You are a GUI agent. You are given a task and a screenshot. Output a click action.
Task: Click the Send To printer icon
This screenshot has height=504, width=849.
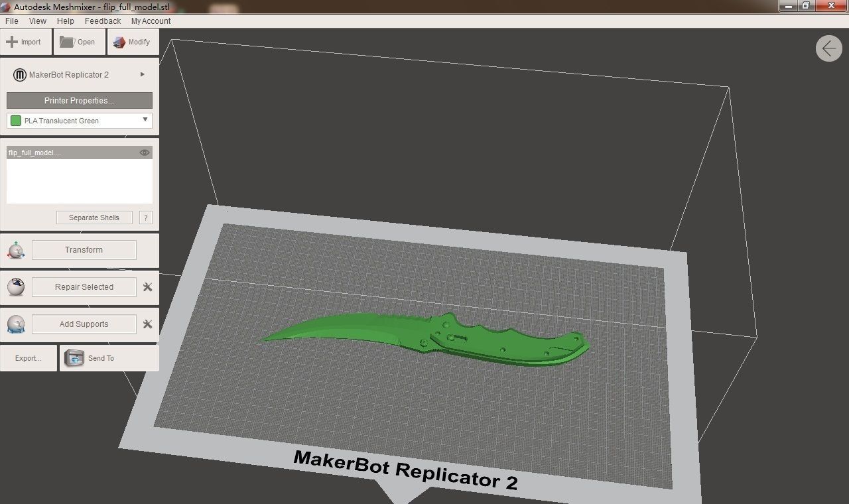[x=74, y=358]
